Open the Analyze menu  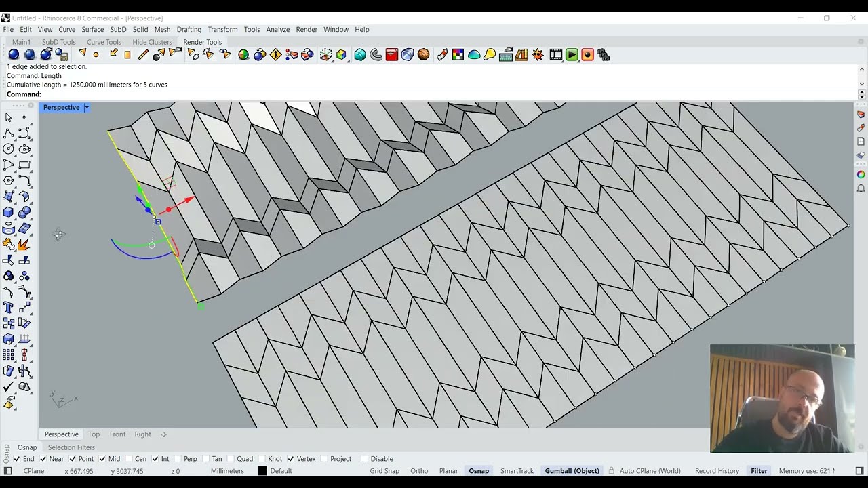pos(277,30)
